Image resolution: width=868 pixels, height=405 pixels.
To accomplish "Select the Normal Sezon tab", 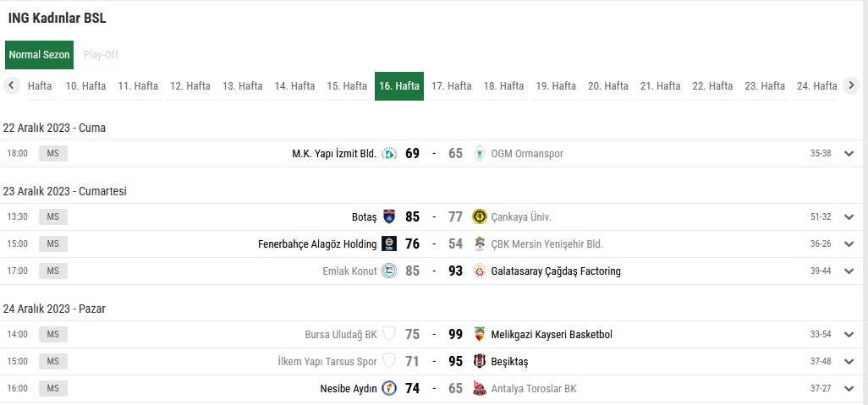I will 39,55.
